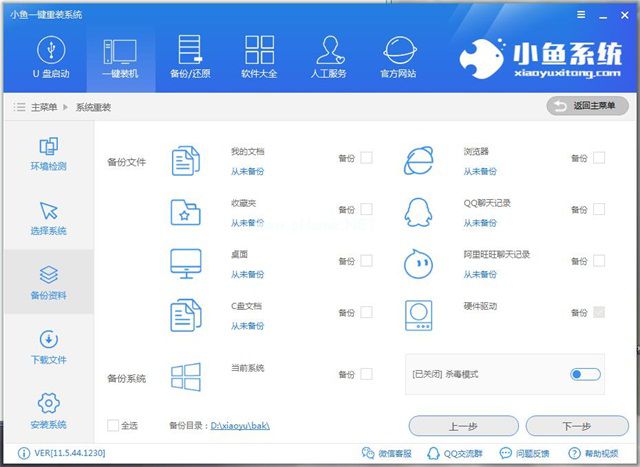Check the 硬件驱动 backup box
This screenshot has height=467, width=640.
pyautogui.click(x=599, y=312)
